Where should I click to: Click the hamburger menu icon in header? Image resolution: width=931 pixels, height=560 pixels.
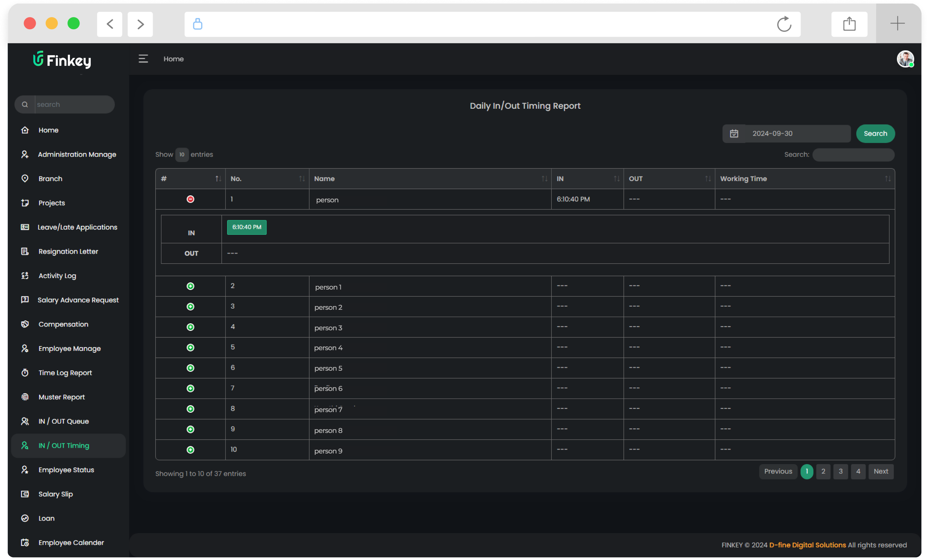tap(143, 59)
